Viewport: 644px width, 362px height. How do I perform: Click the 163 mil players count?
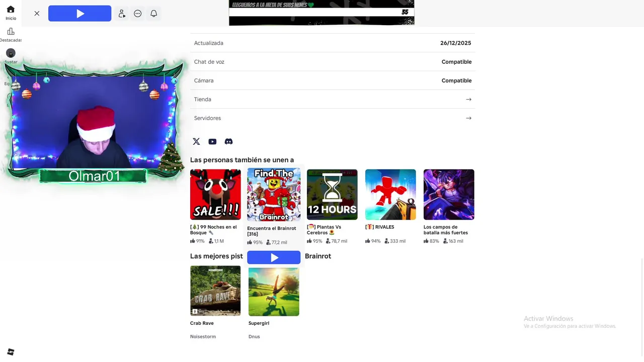453,241
